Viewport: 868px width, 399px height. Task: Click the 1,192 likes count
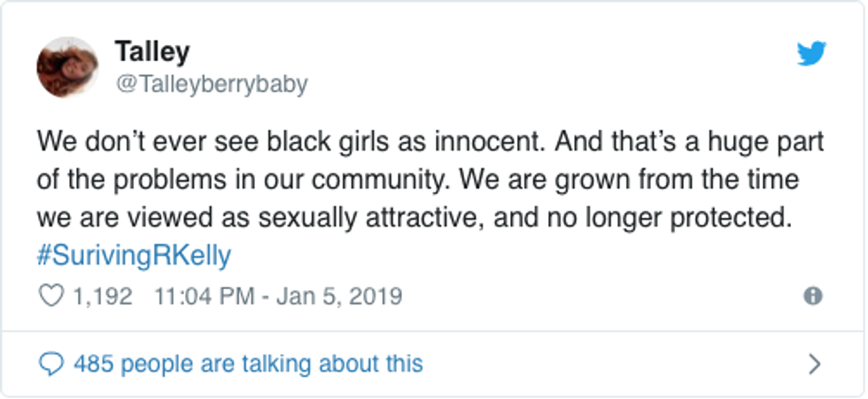103,295
